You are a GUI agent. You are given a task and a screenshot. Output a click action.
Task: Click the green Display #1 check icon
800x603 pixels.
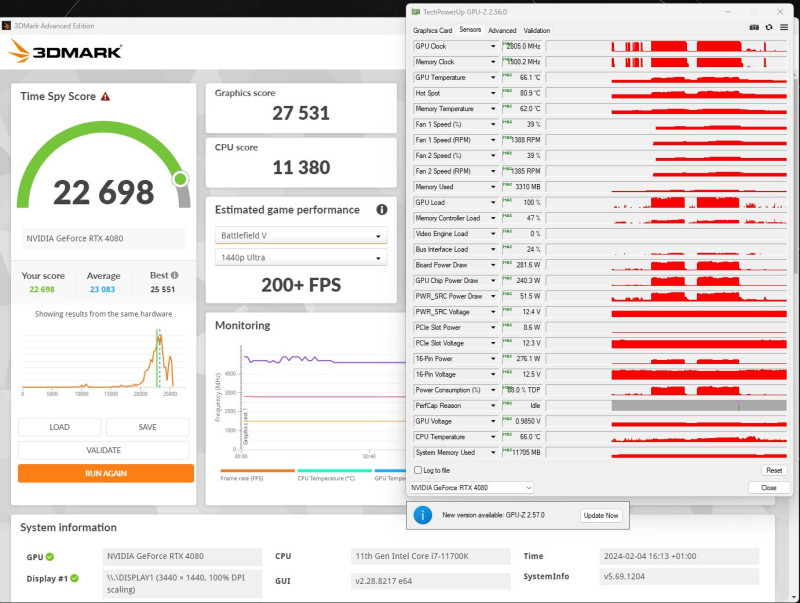74,579
